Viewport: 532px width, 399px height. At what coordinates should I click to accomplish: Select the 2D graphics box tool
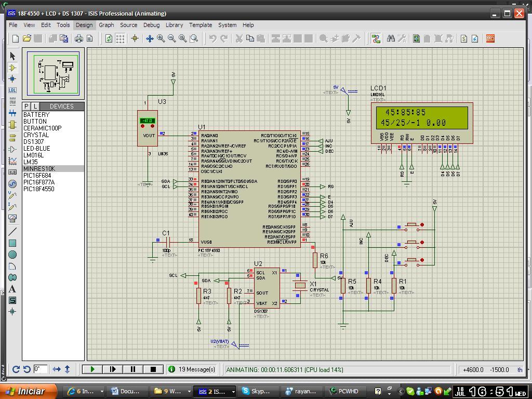coord(12,243)
